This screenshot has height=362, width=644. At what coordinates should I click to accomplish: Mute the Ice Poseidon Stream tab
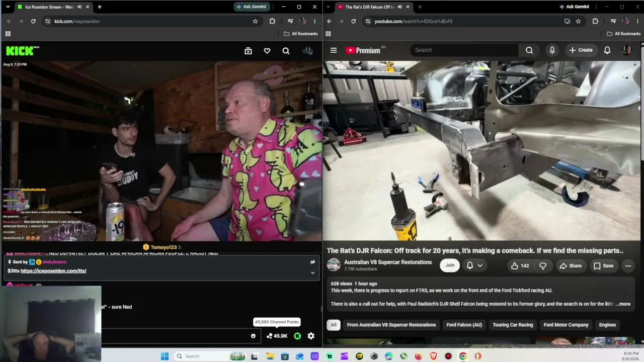coord(79,7)
